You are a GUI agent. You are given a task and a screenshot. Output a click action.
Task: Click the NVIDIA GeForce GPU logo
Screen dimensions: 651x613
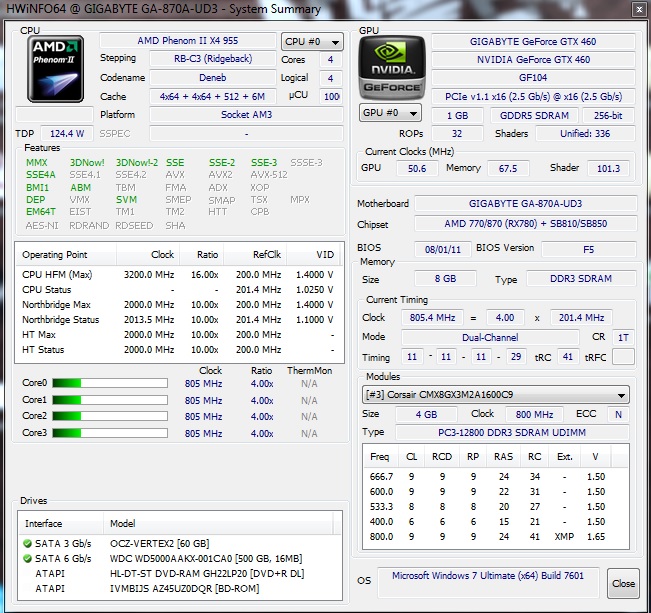click(x=392, y=67)
